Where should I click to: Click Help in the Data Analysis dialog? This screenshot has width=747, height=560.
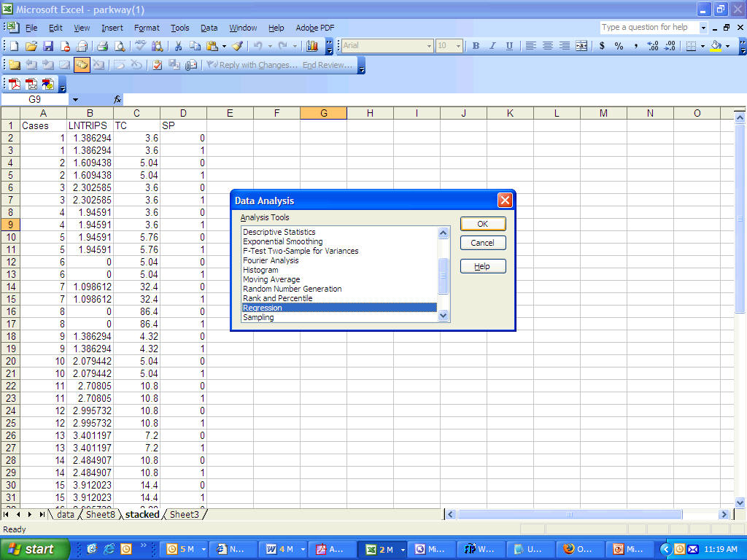(483, 266)
